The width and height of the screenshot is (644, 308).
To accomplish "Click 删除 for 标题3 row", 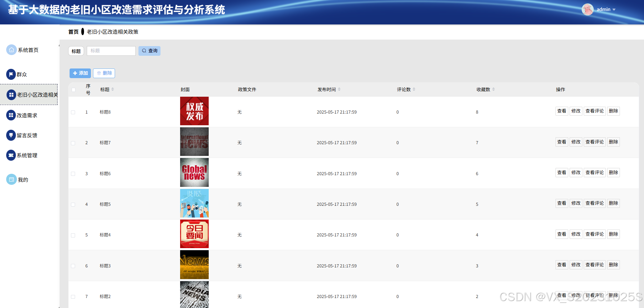I will click(x=613, y=265).
